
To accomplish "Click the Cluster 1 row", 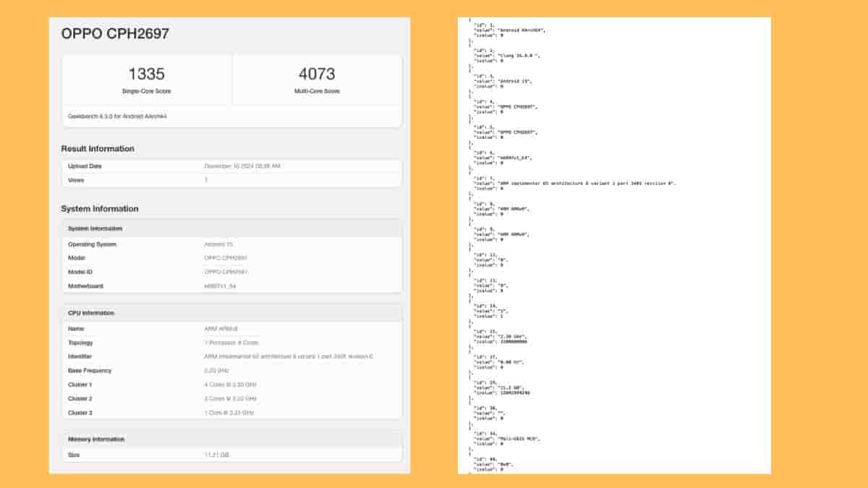I will [x=231, y=385].
